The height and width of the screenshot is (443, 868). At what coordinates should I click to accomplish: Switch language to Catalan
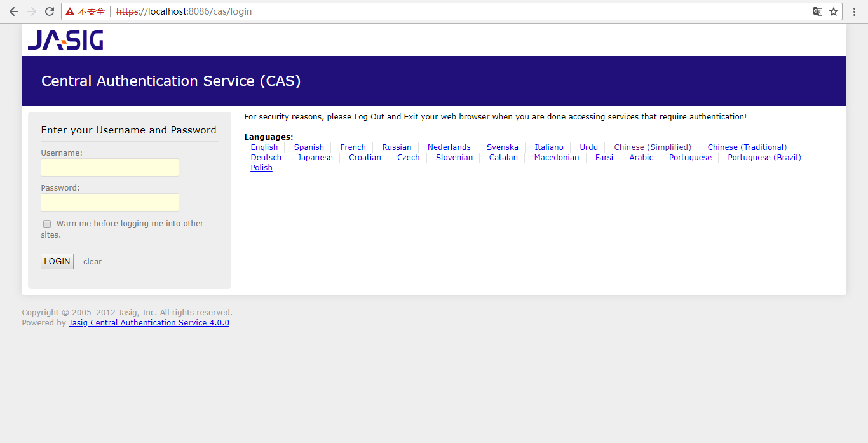[503, 158]
